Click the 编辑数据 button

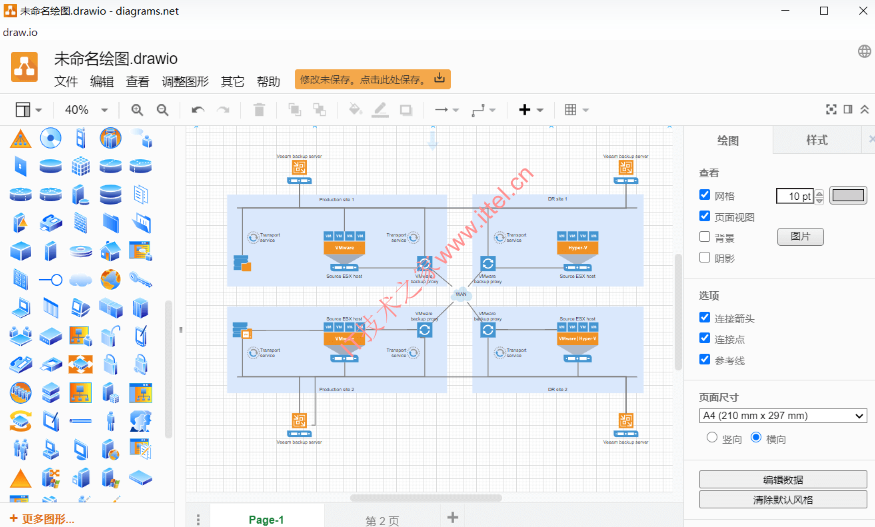coord(783,480)
